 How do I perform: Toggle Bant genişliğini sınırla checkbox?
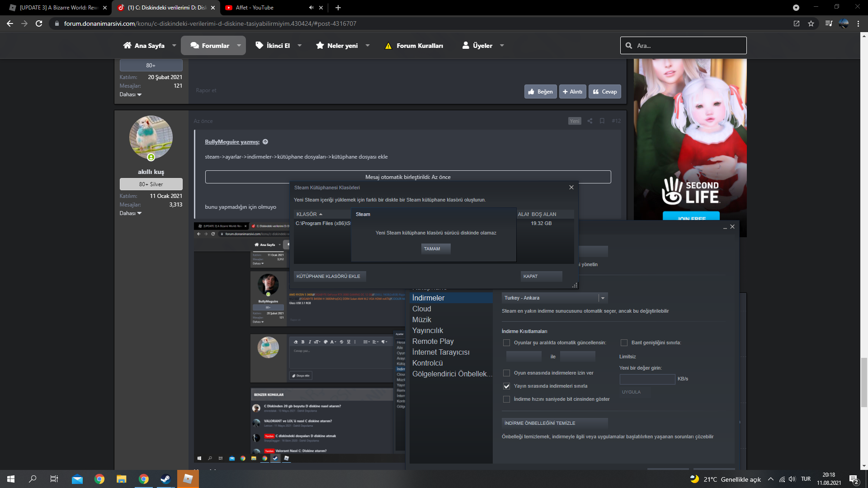coord(624,343)
